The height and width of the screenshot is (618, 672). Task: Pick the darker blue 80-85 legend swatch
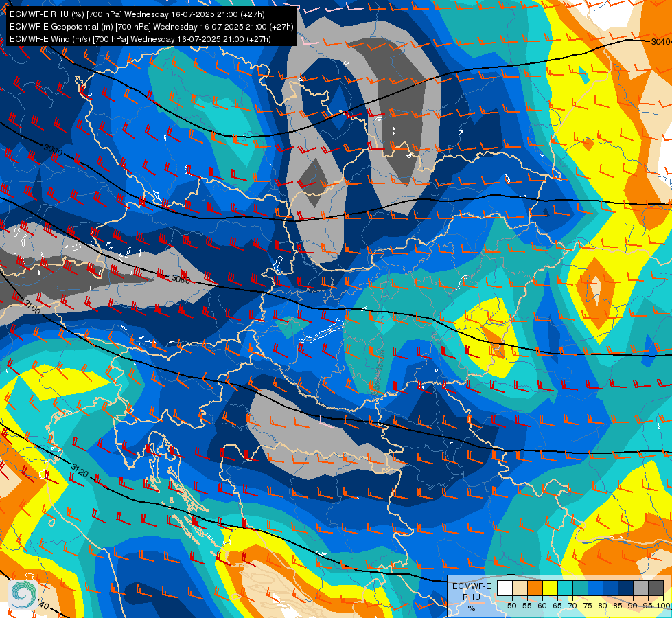610,588
